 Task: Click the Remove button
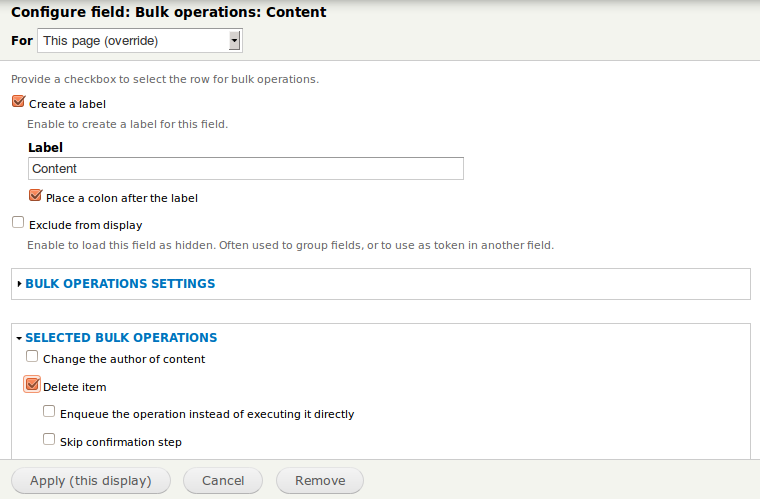(x=320, y=481)
